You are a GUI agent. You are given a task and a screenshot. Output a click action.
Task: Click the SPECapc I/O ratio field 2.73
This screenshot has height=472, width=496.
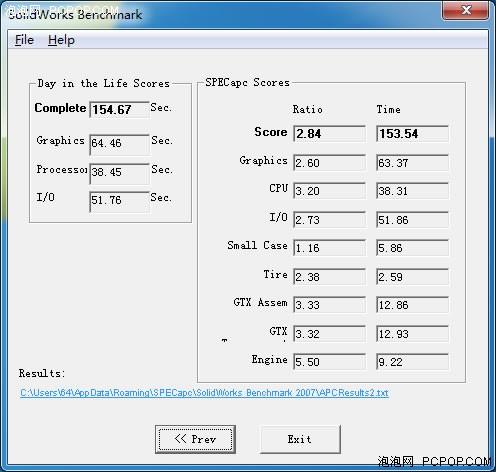(329, 220)
